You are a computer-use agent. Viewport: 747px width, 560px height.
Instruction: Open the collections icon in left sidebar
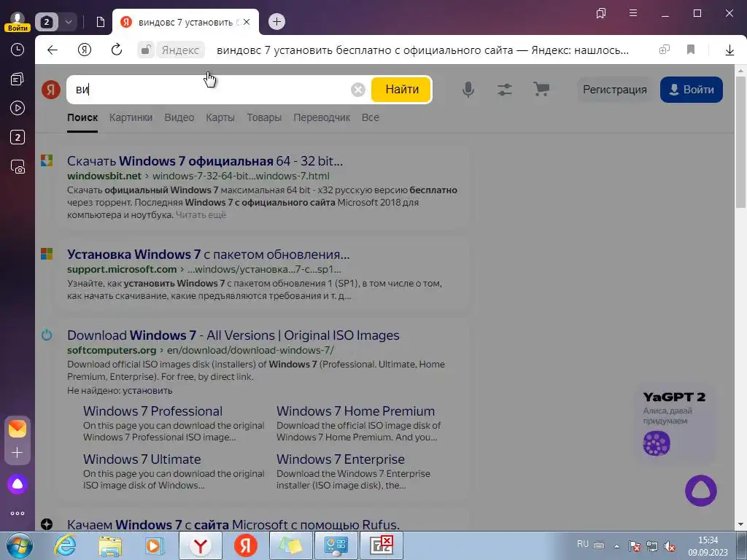tap(18, 79)
